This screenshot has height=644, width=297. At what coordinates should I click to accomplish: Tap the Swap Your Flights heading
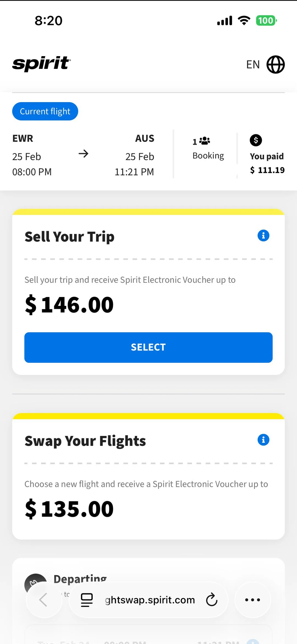[x=85, y=441]
